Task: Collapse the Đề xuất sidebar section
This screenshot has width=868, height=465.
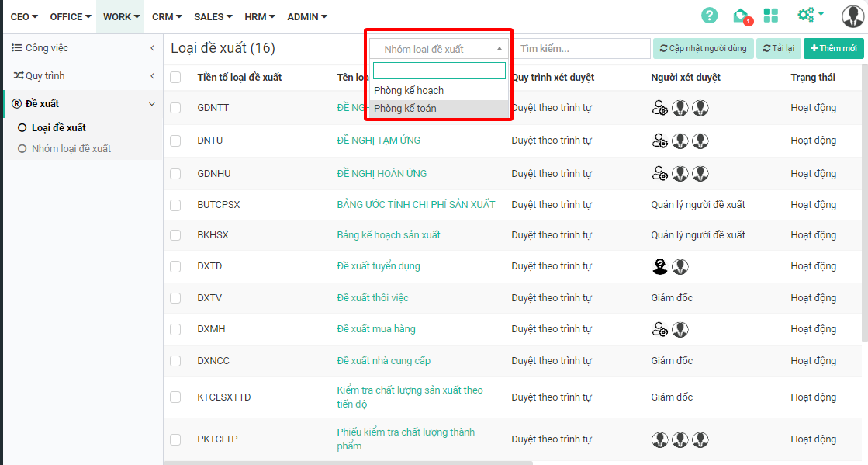Action: [x=82, y=103]
